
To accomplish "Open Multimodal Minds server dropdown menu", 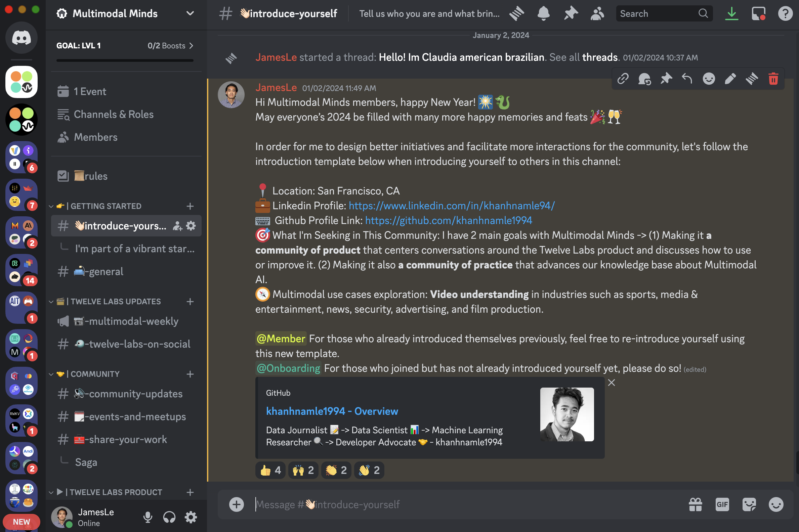I will [x=190, y=13].
